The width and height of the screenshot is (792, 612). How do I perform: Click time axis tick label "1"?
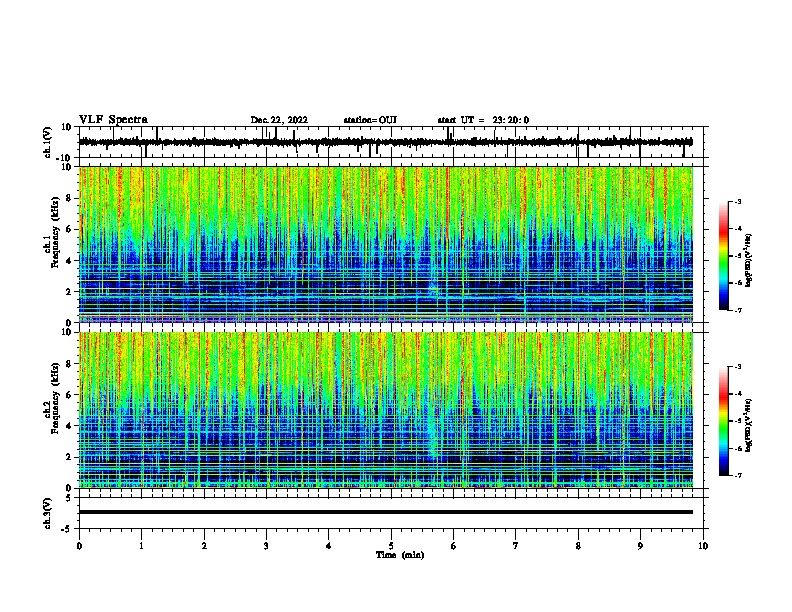click(141, 546)
